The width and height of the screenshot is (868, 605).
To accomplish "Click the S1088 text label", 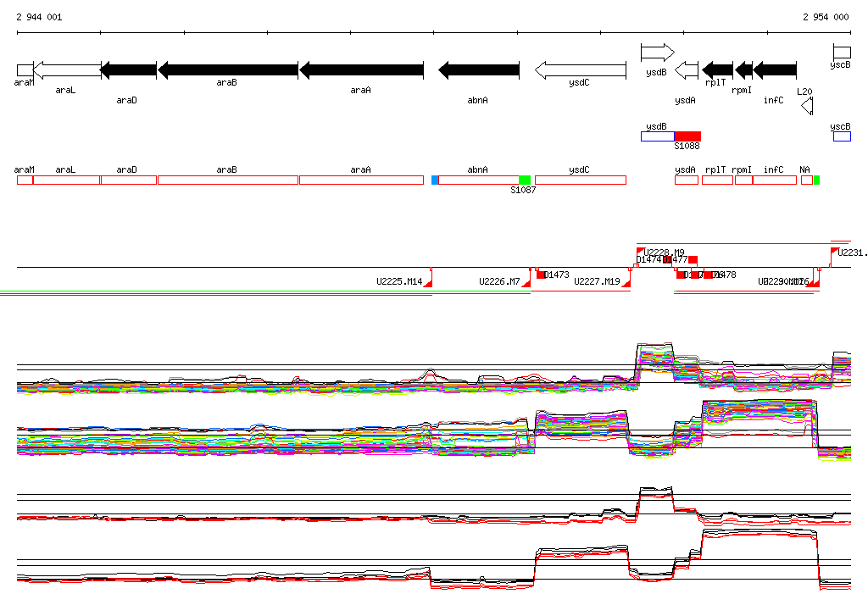I will (687, 146).
